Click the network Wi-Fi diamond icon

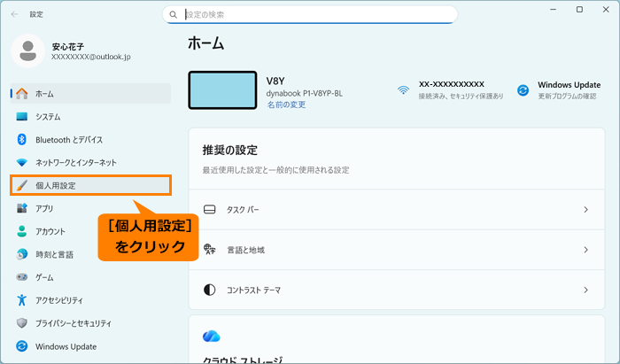coord(22,162)
